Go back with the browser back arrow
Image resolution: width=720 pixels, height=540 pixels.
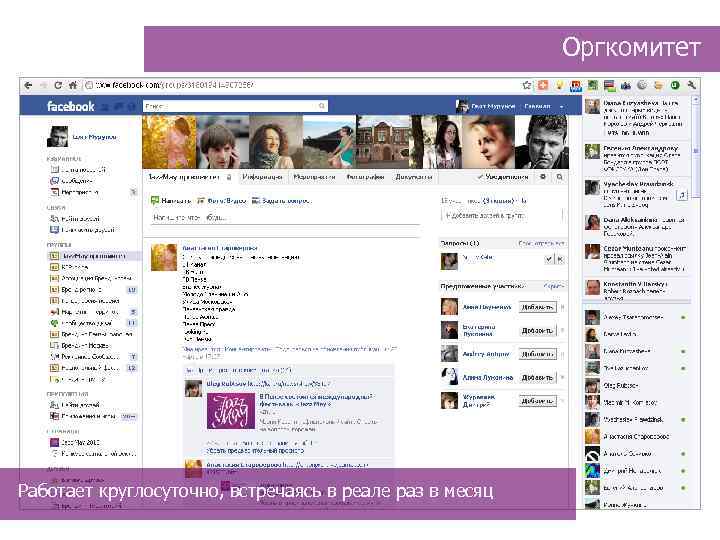click(x=28, y=85)
